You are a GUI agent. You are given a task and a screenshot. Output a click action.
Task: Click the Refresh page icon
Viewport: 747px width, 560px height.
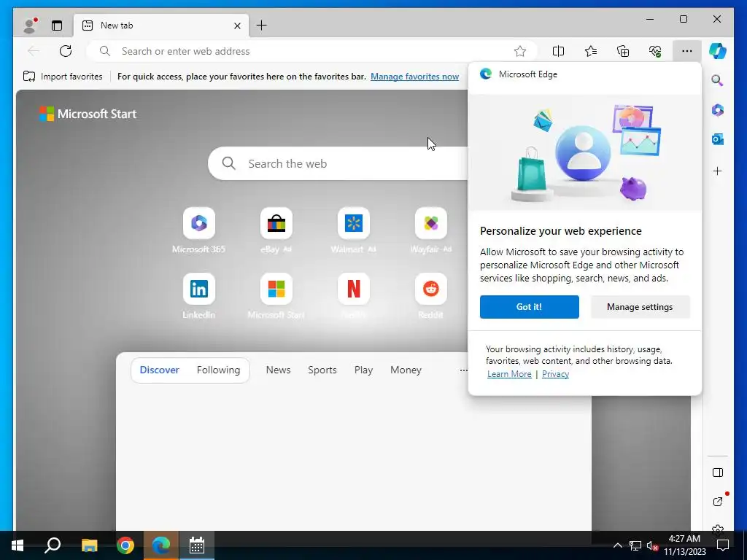[66, 51]
